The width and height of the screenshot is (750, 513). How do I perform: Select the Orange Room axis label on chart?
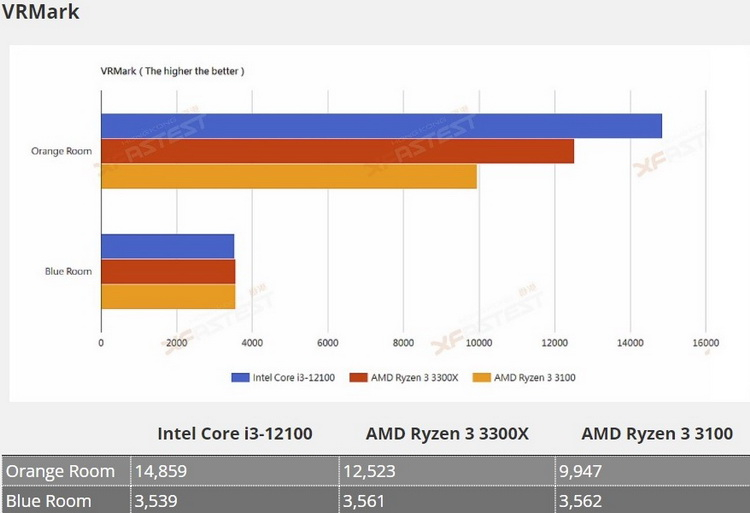coord(62,152)
